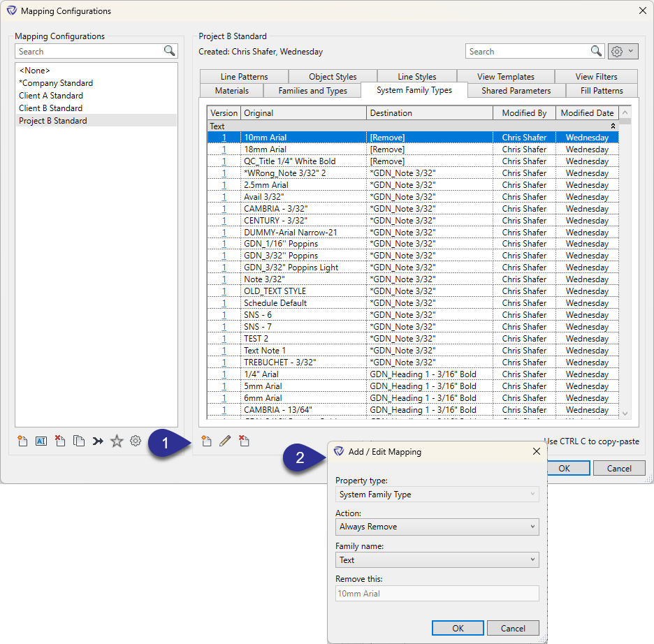Select the SNS - 7 row
The width and height of the screenshot is (654, 644).
pyautogui.click(x=413, y=327)
